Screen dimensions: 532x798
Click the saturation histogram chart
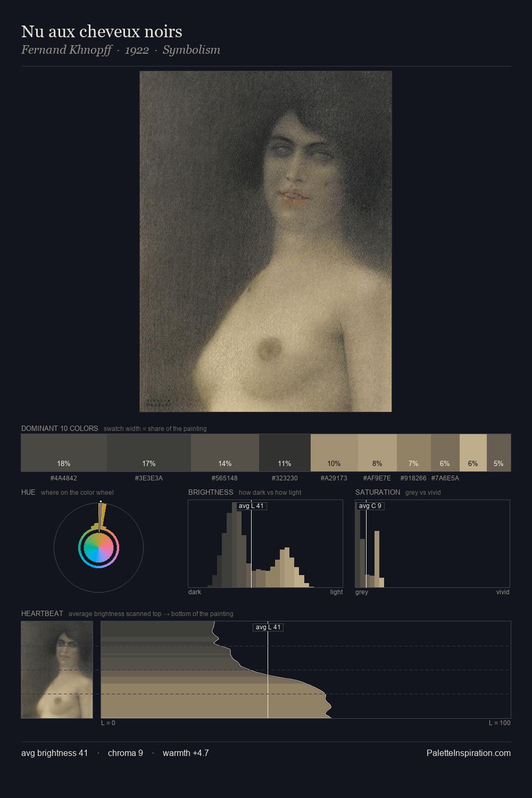click(x=433, y=544)
